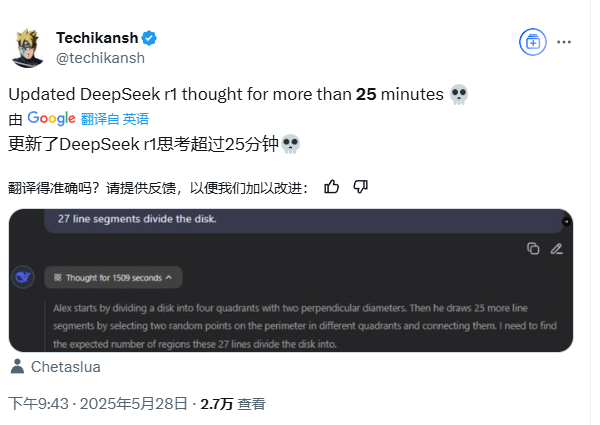600x425 pixels.
Task: Open the three-dot more options menu
Action: point(564,42)
